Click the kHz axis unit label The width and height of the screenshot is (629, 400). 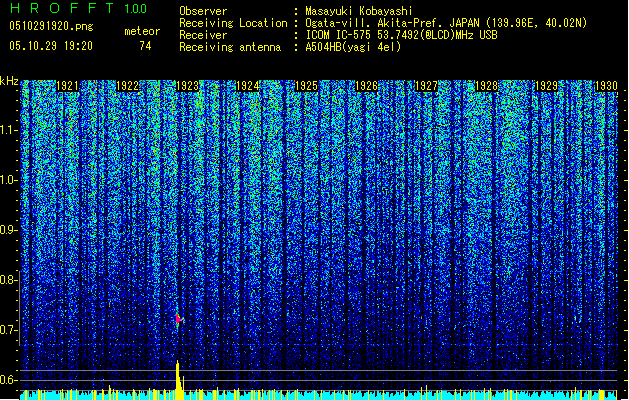[9, 81]
